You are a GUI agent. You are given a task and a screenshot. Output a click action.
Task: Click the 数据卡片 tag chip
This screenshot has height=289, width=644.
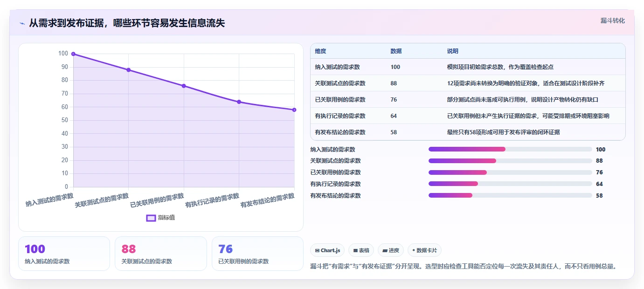click(x=424, y=250)
